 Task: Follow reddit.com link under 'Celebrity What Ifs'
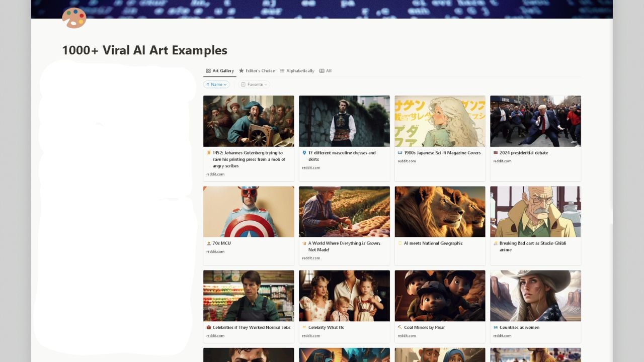(x=311, y=336)
